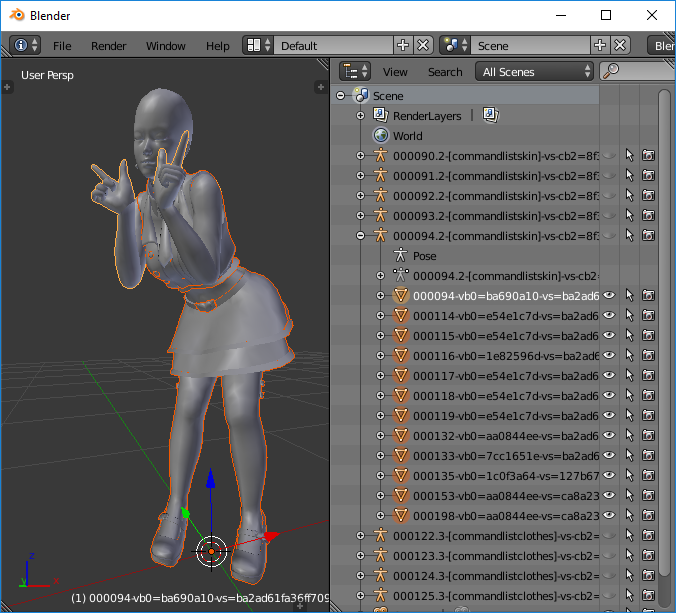This screenshot has height=613, width=676.
Task: Toggle renderability of 000092.2-[commandlistskin]
Action: pyautogui.click(x=648, y=195)
